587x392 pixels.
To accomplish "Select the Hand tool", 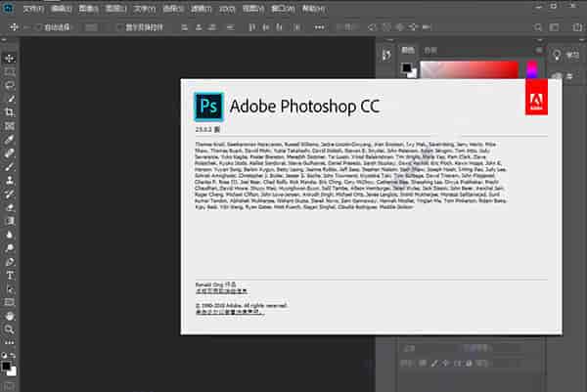I will tap(10, 317).
